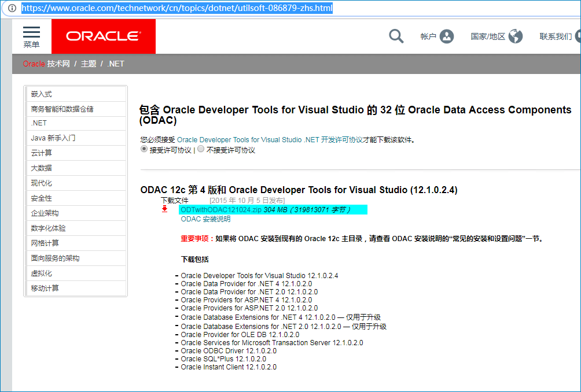Click Oracle Database Extensions for .NET 2.0 item
581x392 pixels.
pyautogui.click(x=284, y=327)
